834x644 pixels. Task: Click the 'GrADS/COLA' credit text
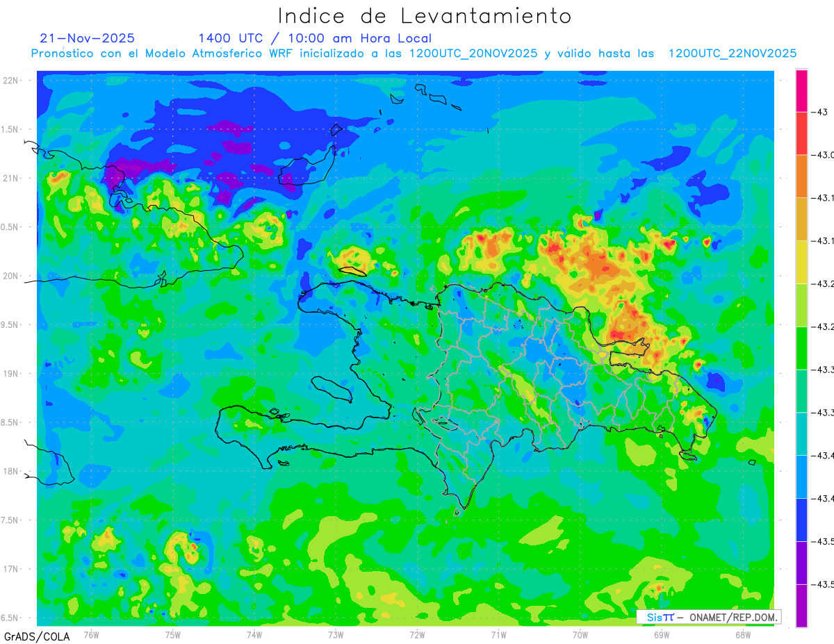tap(36, 636)
